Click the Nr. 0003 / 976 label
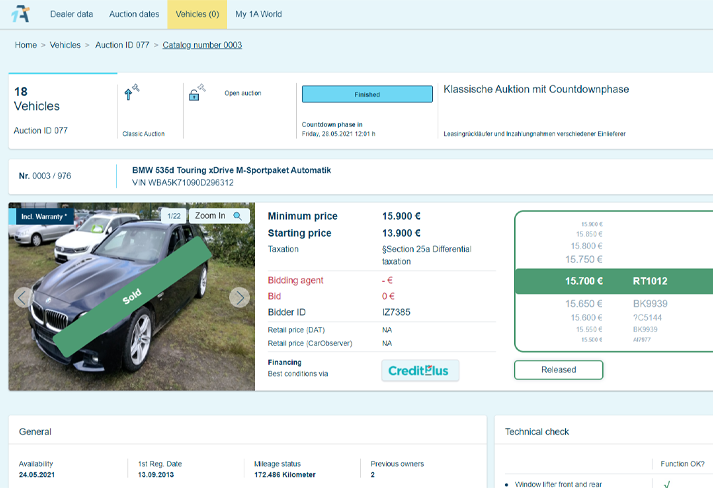 45,176
